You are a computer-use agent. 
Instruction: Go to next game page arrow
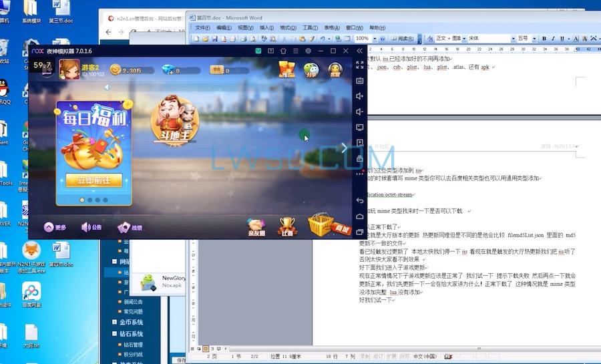344,148
